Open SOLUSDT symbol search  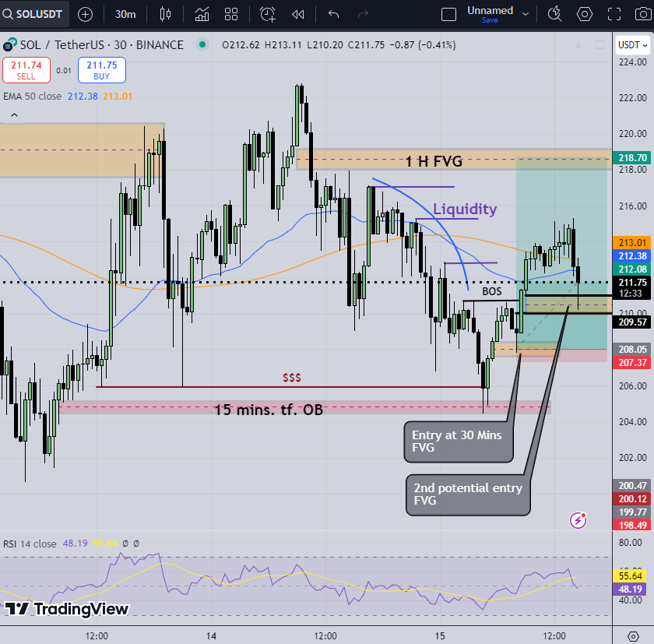33,14
